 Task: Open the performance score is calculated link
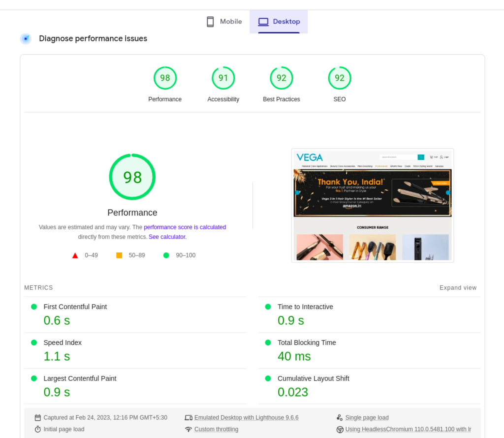point(185,227)
